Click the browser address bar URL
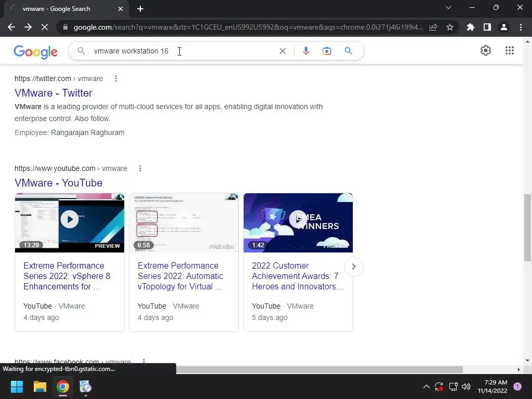Image resolution: width=532 pixels, height=399 pixels. coord(248,27)
